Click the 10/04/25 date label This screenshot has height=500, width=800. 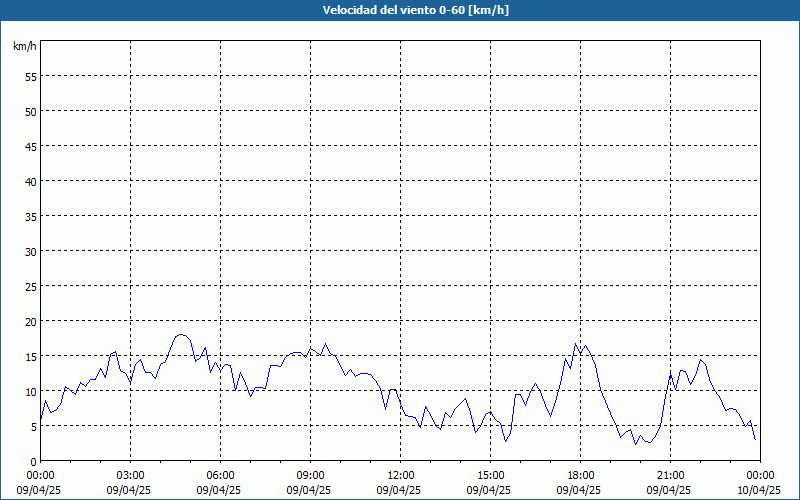pyautogui.click(x=759, y=490)
